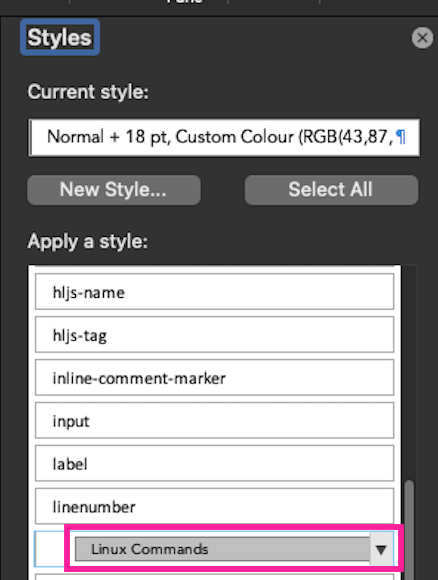This screenshot has width=438, height=580.
Task: Apply the input style
Action: point(215,420)
